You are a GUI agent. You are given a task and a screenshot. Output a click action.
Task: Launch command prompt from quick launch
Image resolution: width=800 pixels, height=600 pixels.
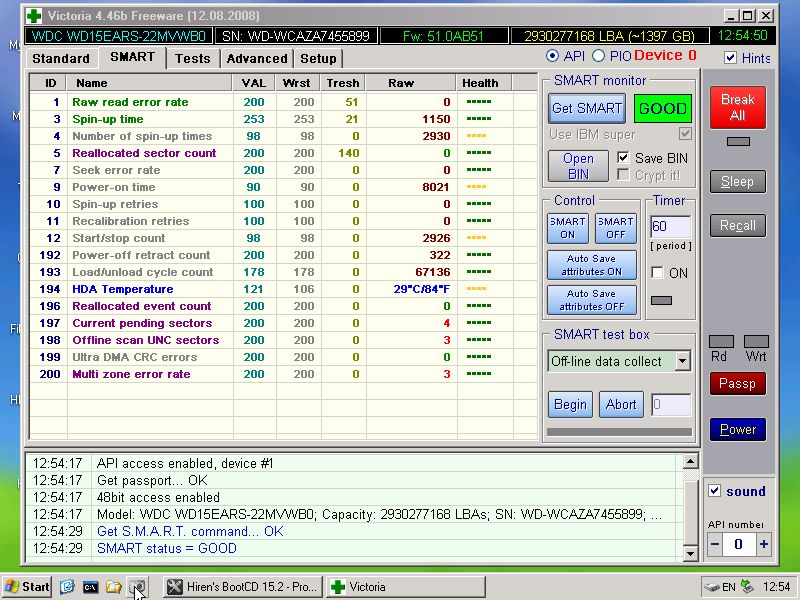point(90,587)
